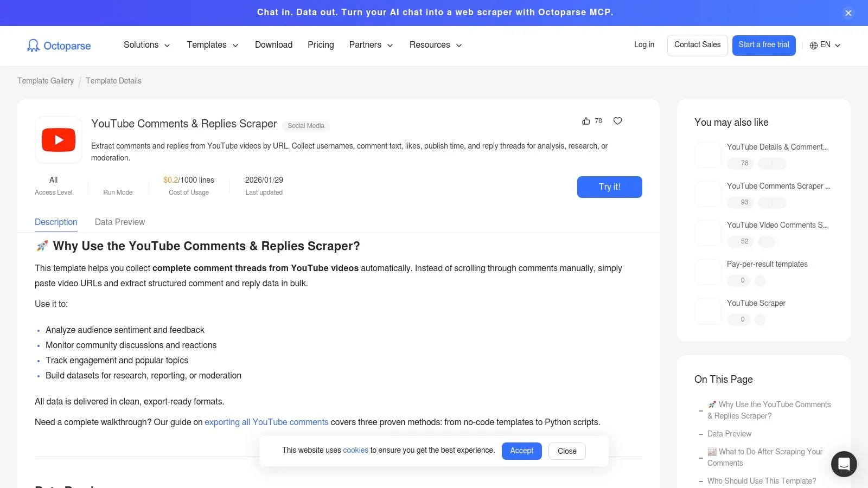
Task: Switch to the Data Preview tab
Action: click(120, 222)
